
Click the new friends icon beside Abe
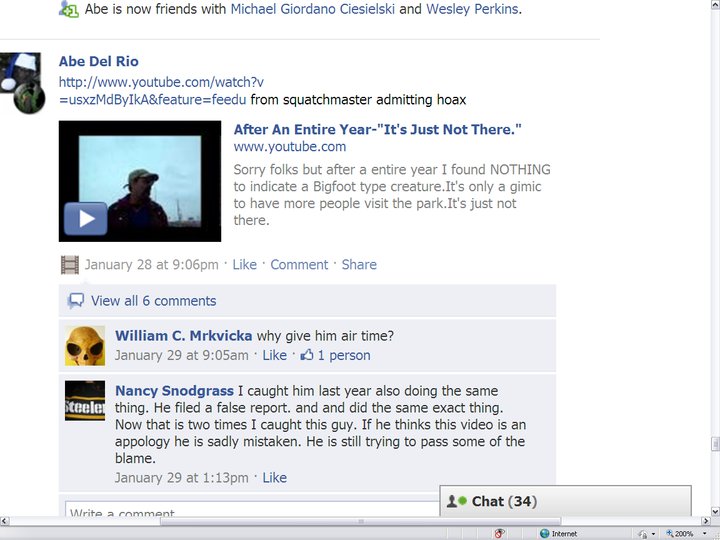click(69, 9)
